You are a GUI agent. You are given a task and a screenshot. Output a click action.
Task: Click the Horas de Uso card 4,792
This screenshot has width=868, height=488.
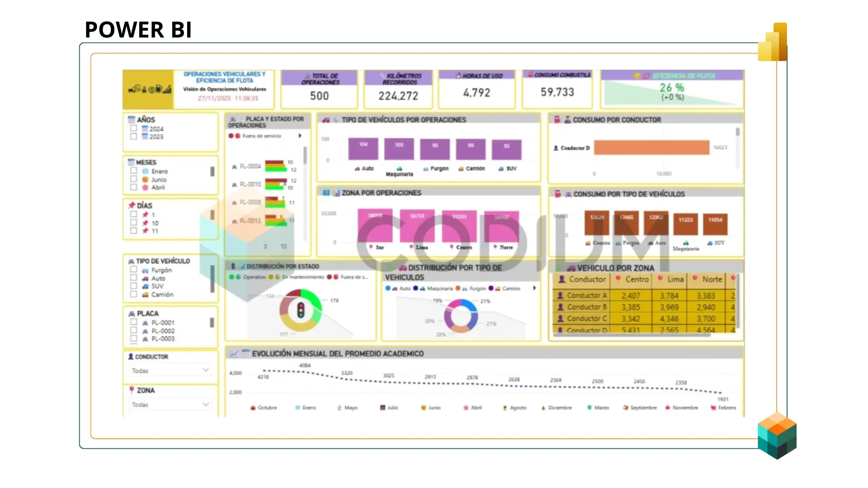476,89
